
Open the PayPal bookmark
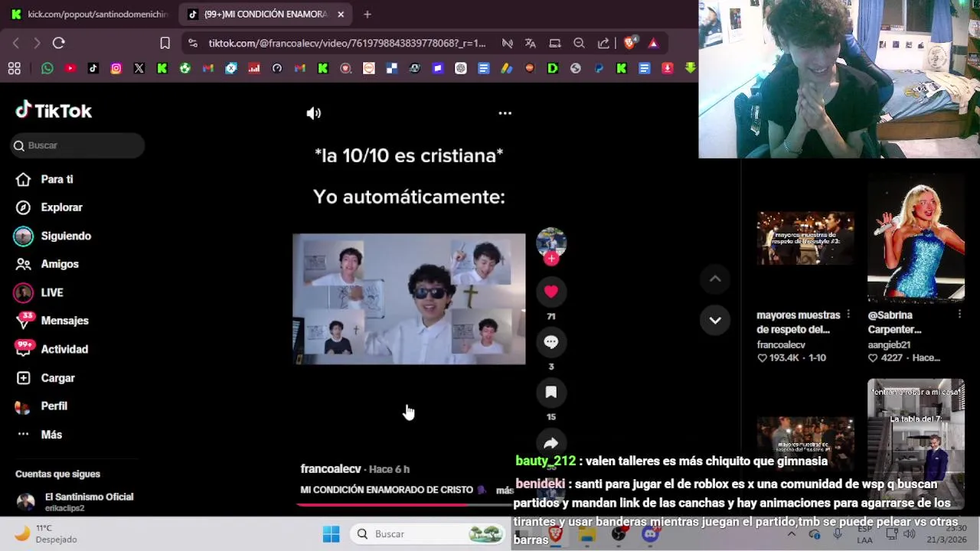click(599, 69)
